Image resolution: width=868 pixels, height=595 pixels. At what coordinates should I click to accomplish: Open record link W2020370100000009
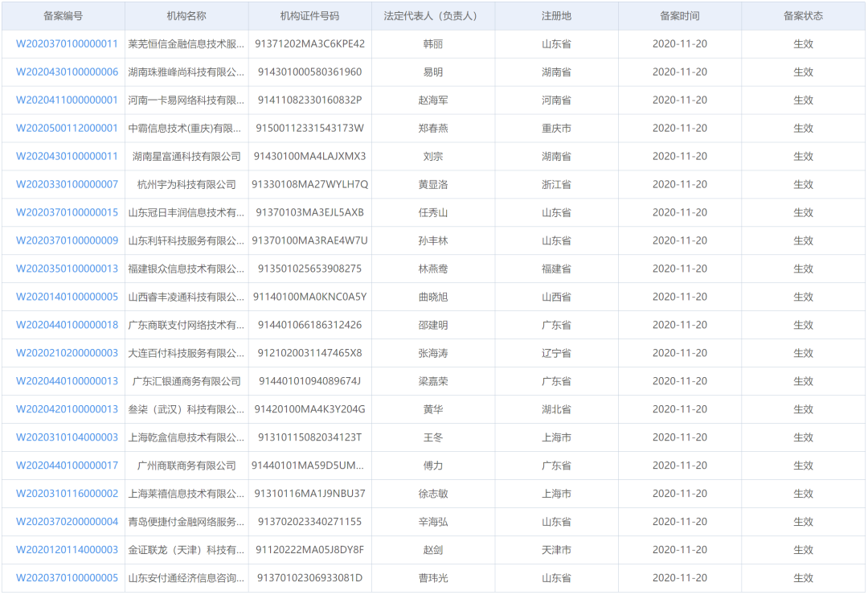[67, 240]
